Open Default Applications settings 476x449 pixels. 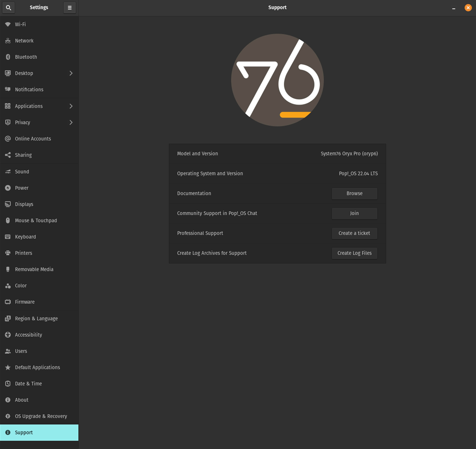tap(39, 367)
